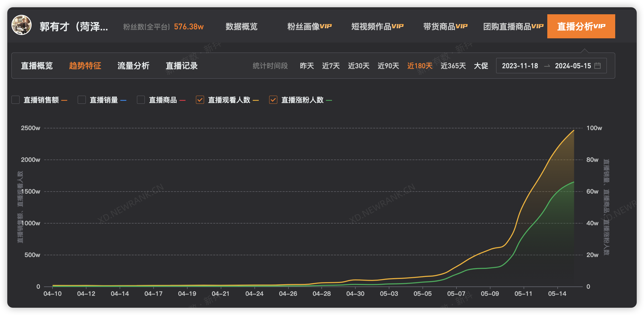644x315 pixels.
Task: Switch to the 粉丝画像 VIP tab
Action: pos(309,27)
